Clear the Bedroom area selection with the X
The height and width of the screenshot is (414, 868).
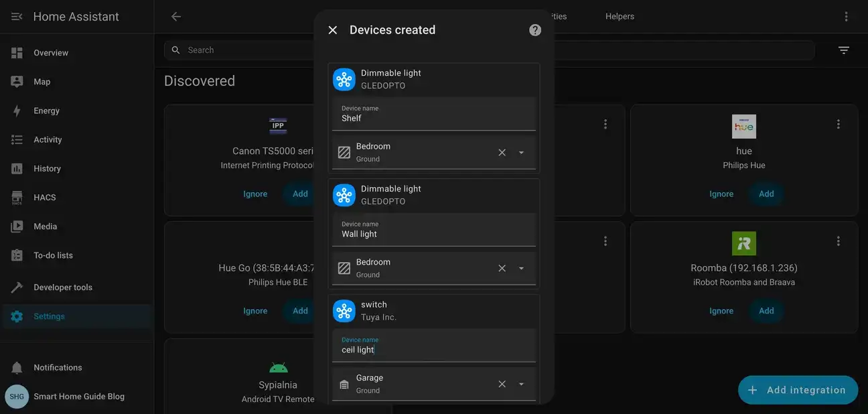tap(502, 152)
